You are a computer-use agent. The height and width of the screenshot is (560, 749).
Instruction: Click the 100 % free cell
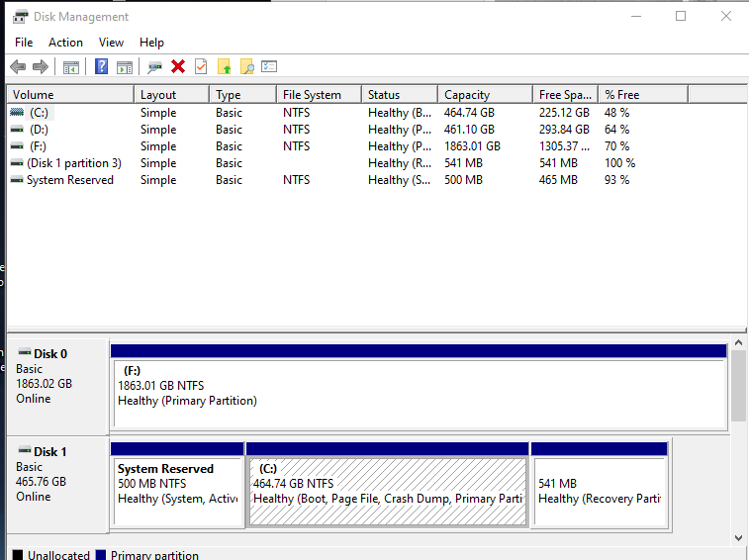(620, 163)
